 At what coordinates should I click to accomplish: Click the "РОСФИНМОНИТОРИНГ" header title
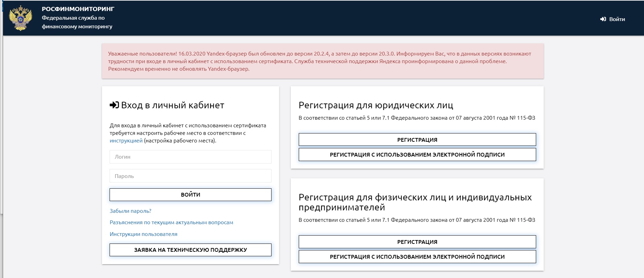pos(78,9)
